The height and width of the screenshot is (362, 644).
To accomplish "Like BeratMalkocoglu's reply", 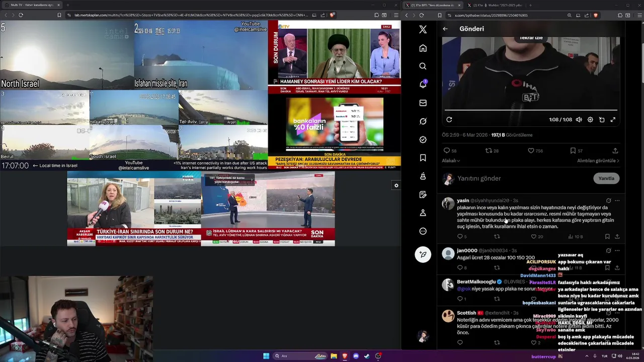I will (x=534, y=299).
